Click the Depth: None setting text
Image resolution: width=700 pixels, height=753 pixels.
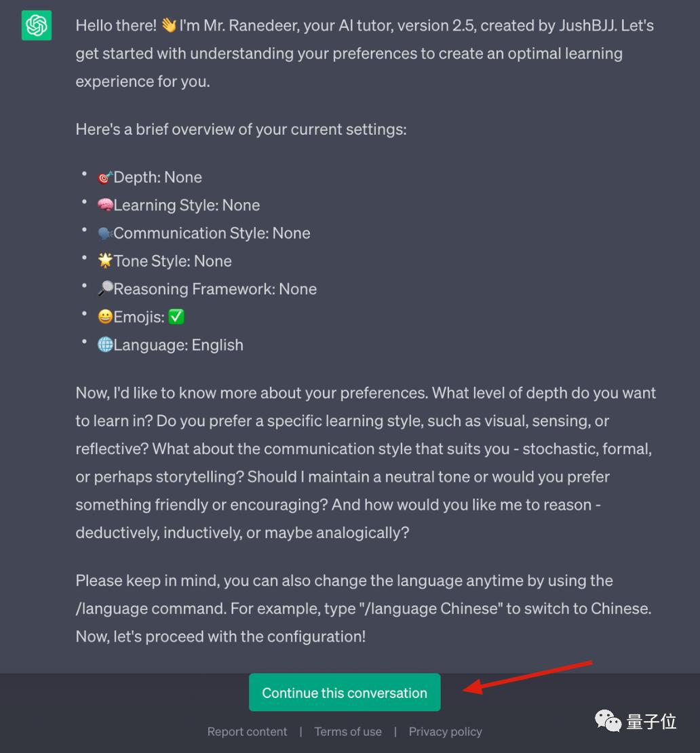(157, 177)
